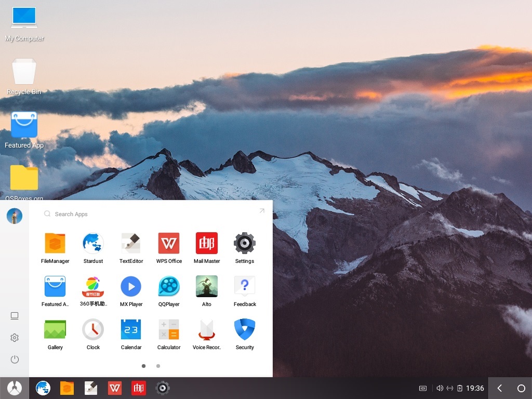Open FileManager
Screen dimensions: 532x399
coord(55,243)
